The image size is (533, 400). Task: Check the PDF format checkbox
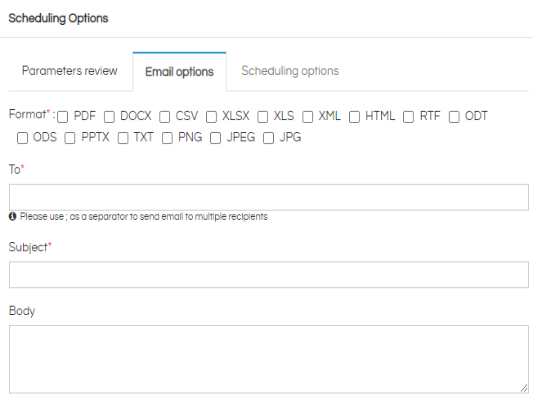click(63, 117)
